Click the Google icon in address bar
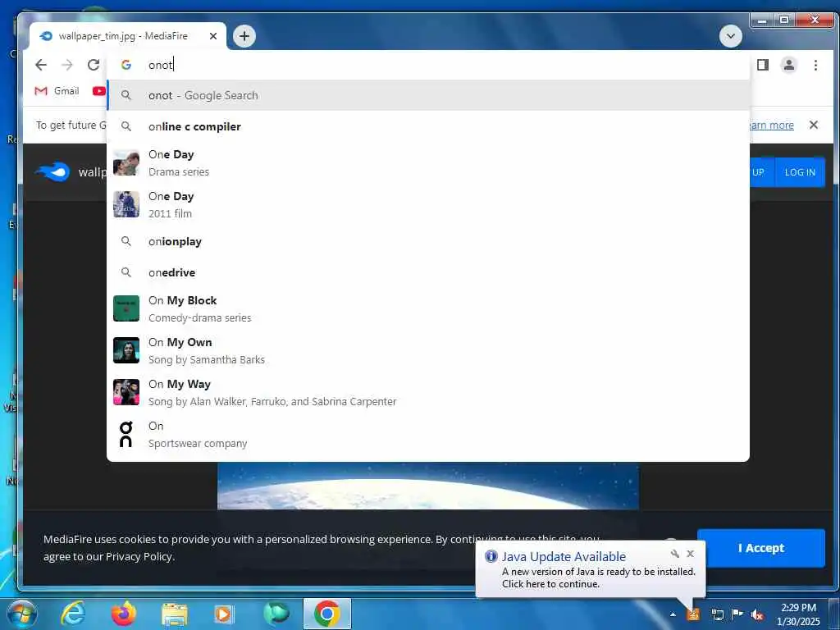This screenshot has width=840, height=630. coord(126,65)
